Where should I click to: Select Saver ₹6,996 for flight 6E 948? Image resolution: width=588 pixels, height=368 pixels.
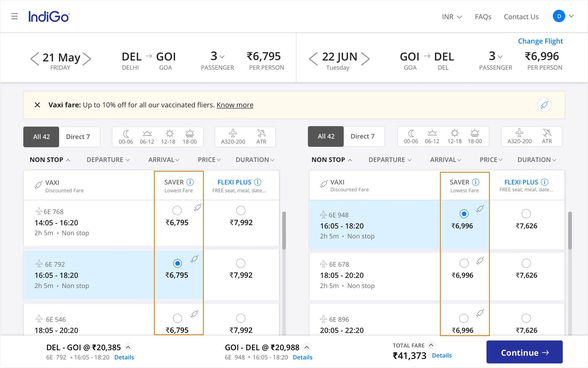point(464,214)
